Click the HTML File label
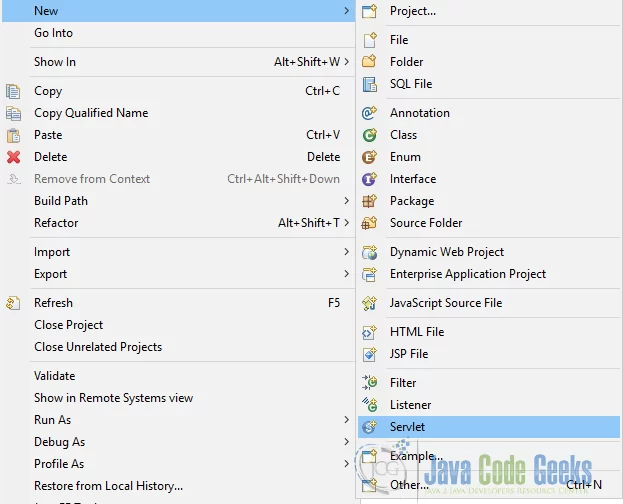The height and width of the screenshot is (504, 623). [x=417, y=332]
